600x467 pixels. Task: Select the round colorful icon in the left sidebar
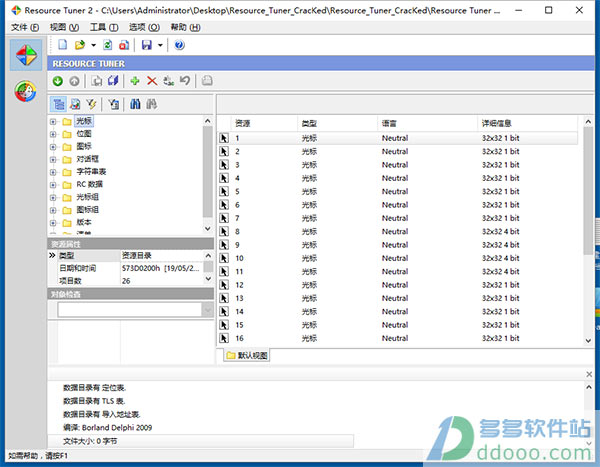click(26, 91)
